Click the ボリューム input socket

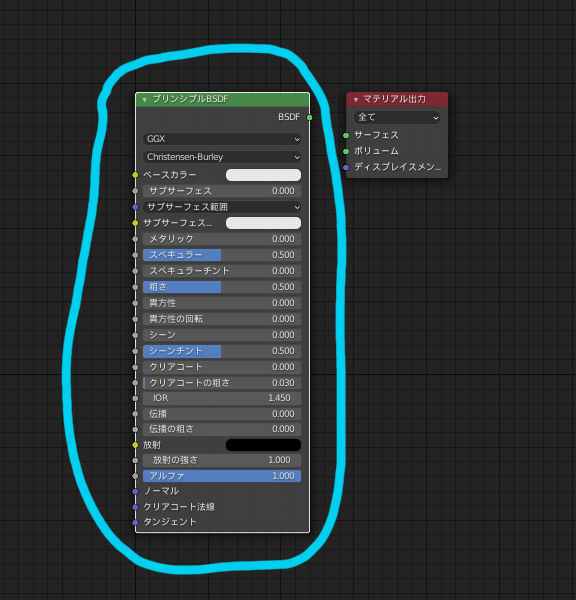[x=346, y=152]
